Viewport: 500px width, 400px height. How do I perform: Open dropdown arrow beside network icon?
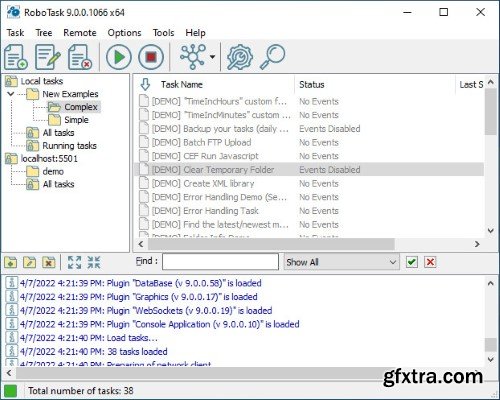click(212, 57)
